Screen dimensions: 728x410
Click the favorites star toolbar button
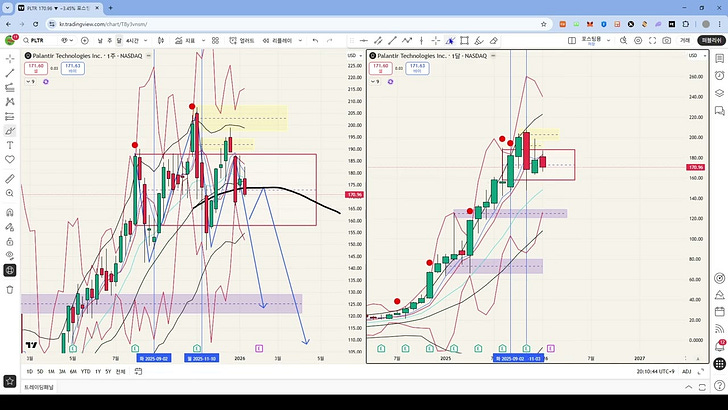[10, 381]
